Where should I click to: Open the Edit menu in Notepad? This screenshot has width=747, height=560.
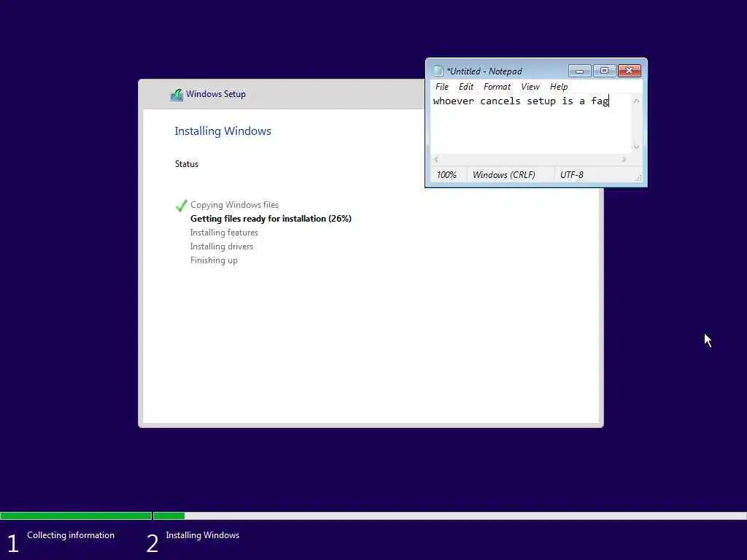tap(465, 87)
